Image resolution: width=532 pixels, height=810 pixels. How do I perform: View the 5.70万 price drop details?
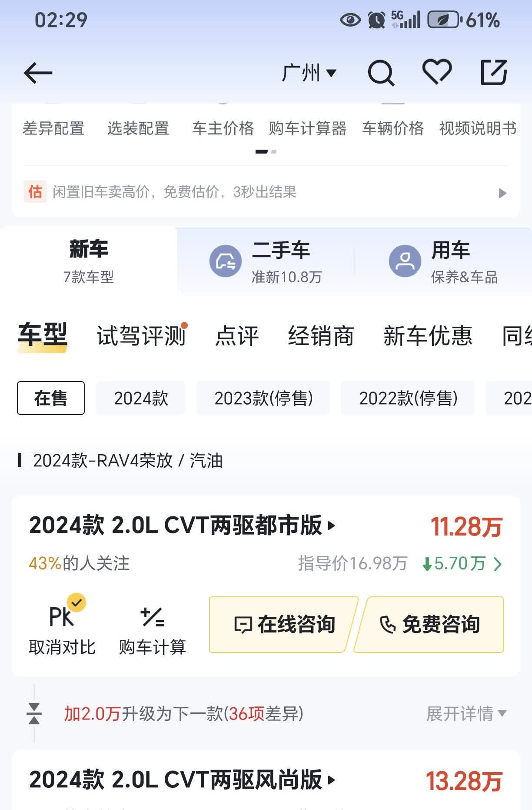coord(462,564)
